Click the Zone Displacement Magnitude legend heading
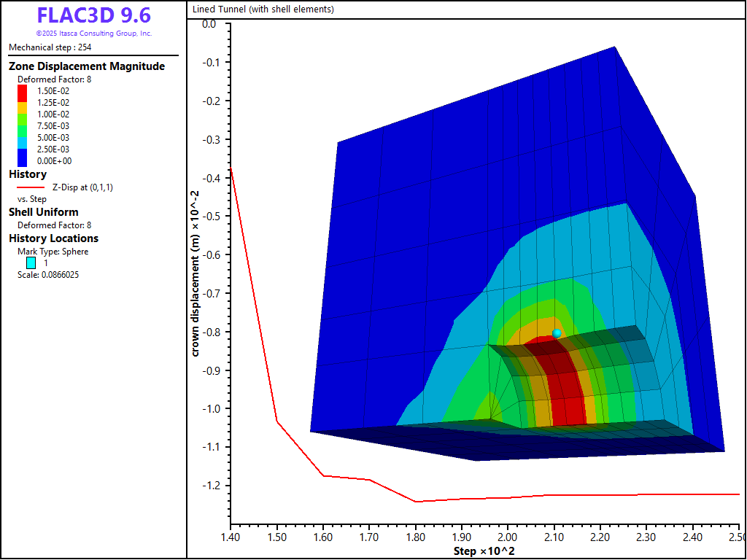Viewport: 747px width, 560px height. coord(87,66)
